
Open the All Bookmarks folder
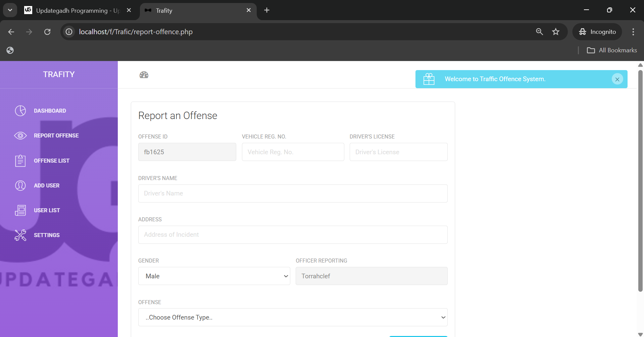coord(612,50)
